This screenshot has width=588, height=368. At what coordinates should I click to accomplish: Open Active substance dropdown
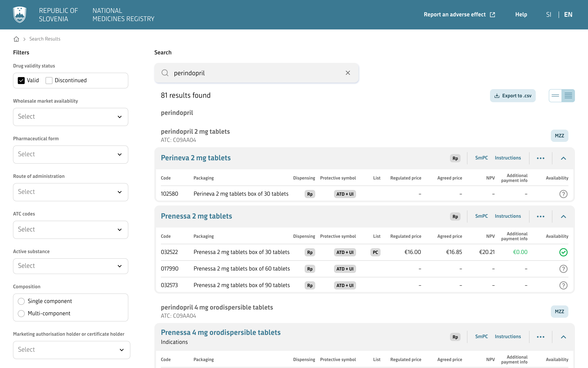click(x=70, y=266)
